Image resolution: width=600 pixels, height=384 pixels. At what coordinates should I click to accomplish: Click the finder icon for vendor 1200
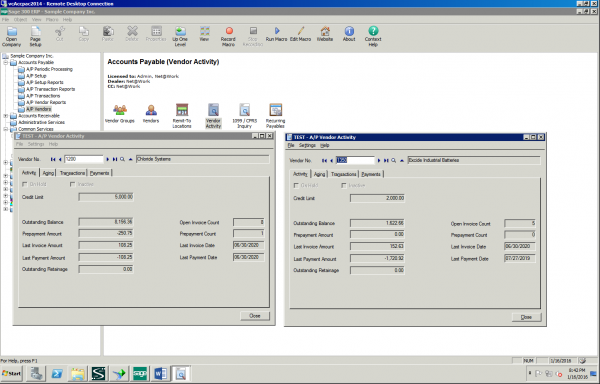point(122,159)
